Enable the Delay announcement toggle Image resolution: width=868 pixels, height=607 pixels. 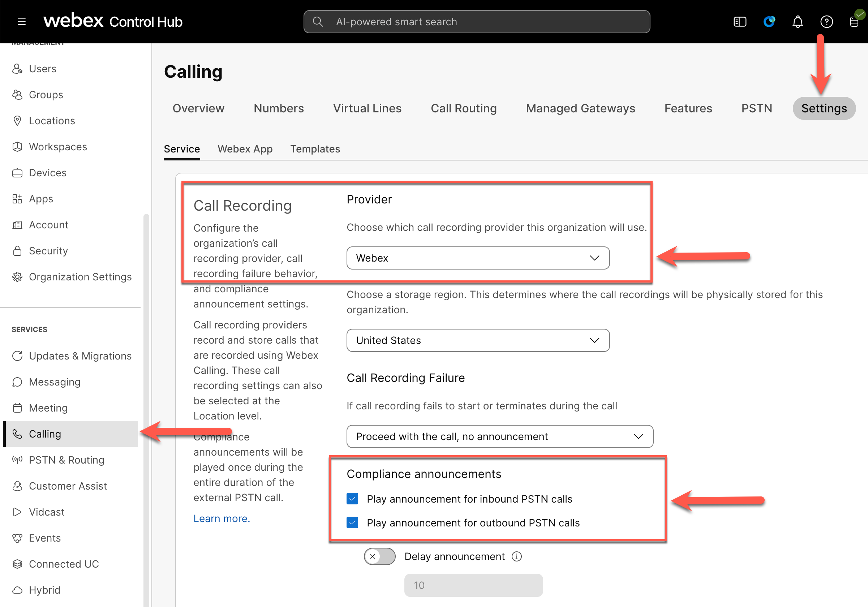[x=379, y=556]
